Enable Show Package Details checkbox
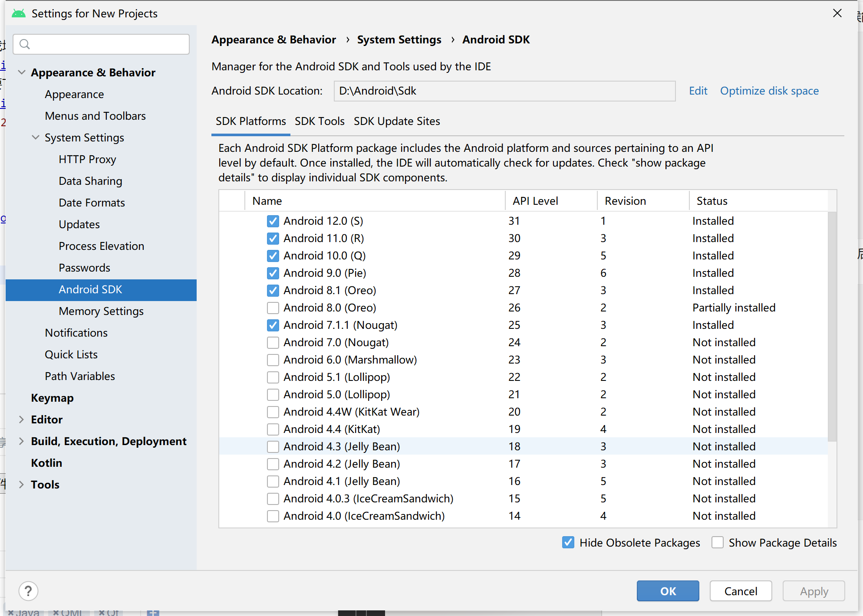Image resolution: width=863 pixels, height=616 pixels. point(717,542)
